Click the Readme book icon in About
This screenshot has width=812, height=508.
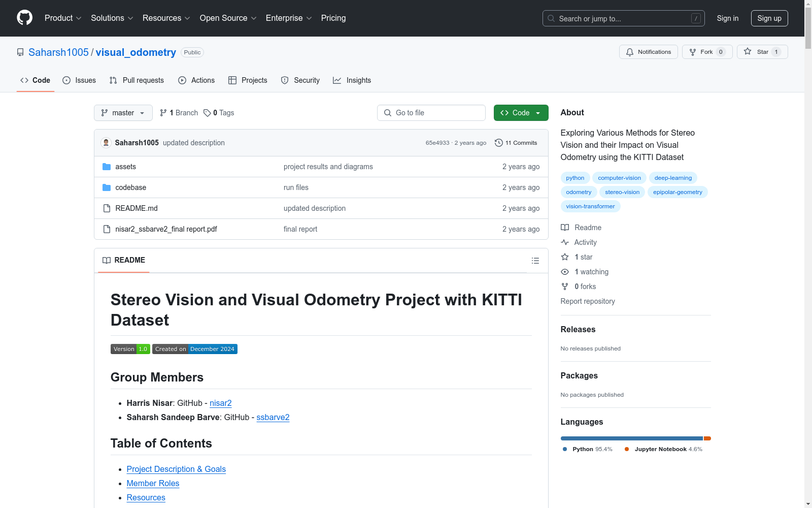click(565, 228)
